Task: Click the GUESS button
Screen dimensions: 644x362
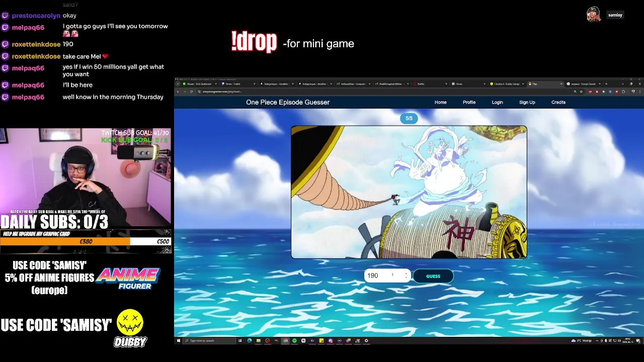Action: (x=433, y=276)
